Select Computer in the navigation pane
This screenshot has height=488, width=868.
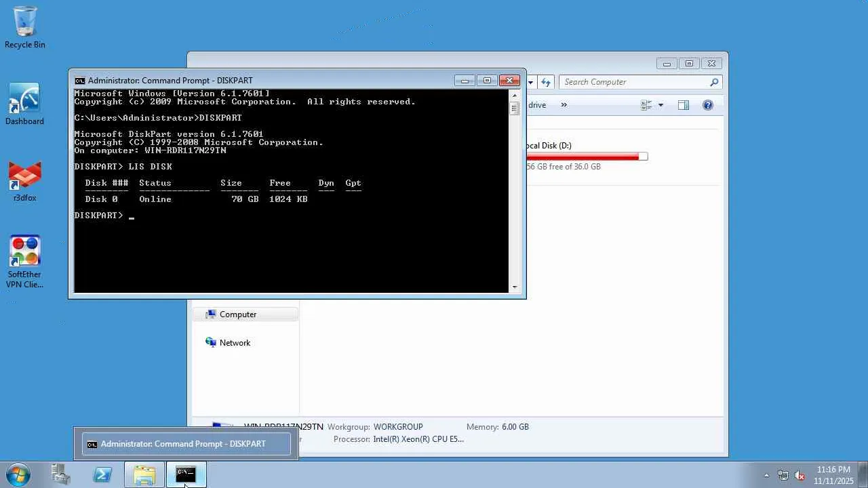tap(245, 314)
